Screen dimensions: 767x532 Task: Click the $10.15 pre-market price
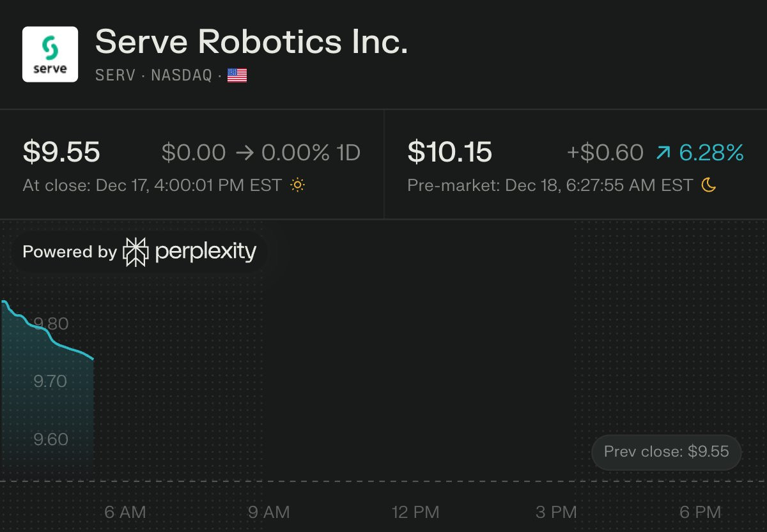450,152
